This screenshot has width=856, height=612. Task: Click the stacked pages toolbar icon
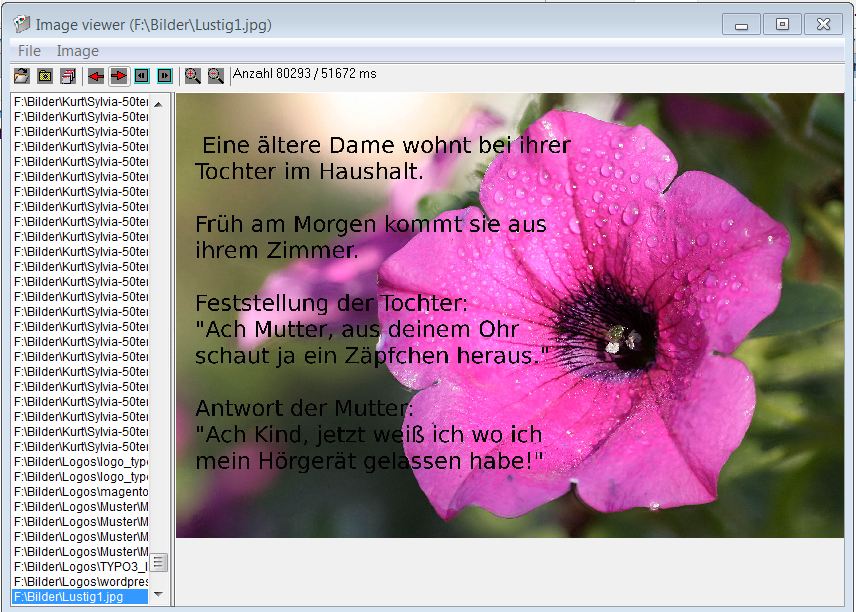(x=68, y=76)
